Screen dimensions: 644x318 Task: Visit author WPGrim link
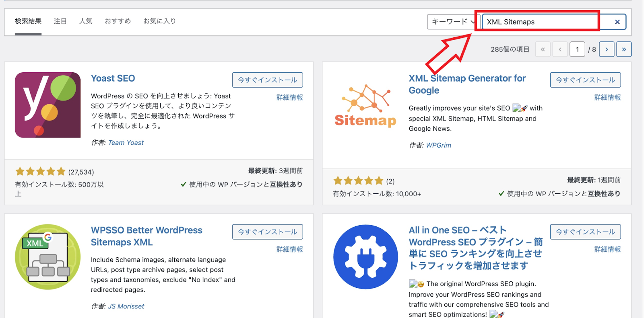(x=439, y=146)
